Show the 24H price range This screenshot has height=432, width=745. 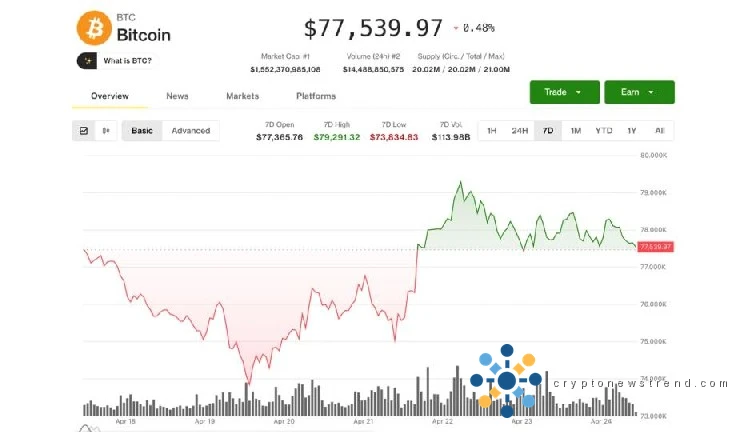pyautogui.click(x=519, y=131)
